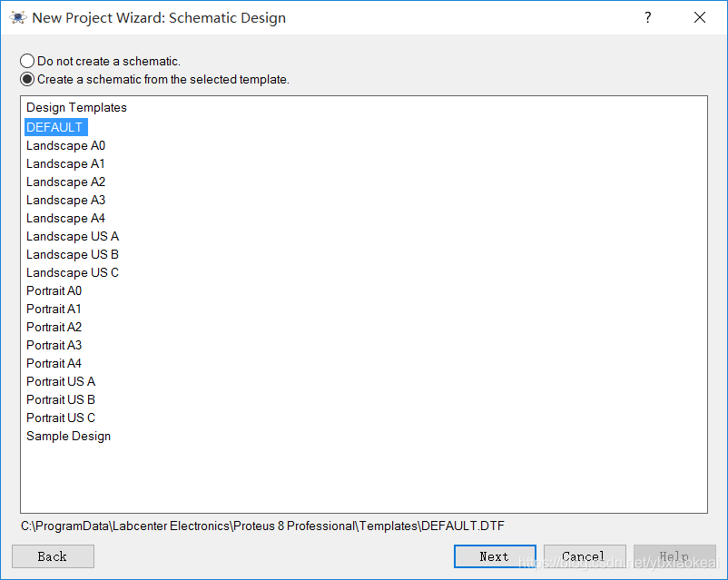Image resolution: width=728 pixels, height=580 pixels.
Task: Select the Portrait A0 template
Action: click(x=54, y=290)
